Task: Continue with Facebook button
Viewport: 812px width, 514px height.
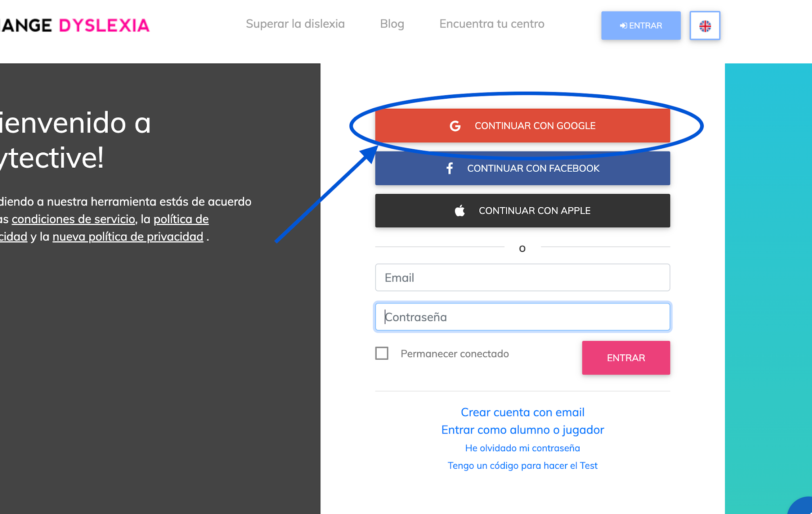Action: [522, 169]
